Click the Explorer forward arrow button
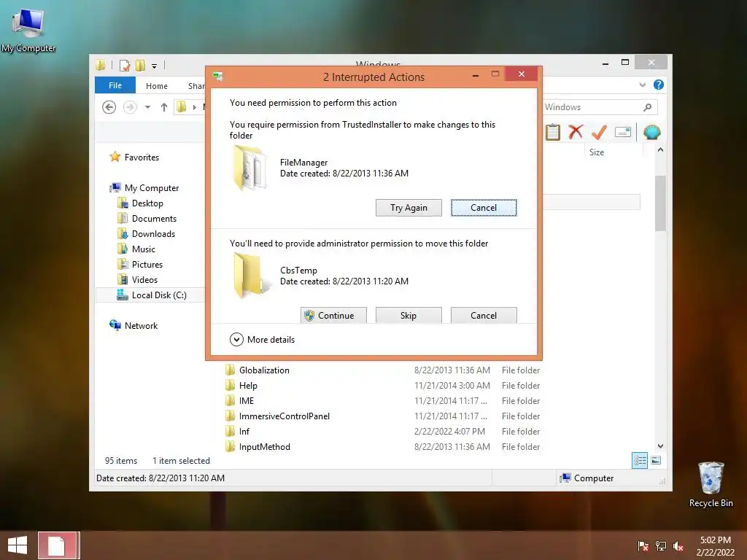Screen dimensions: 747x560 (x=130, y=107)
